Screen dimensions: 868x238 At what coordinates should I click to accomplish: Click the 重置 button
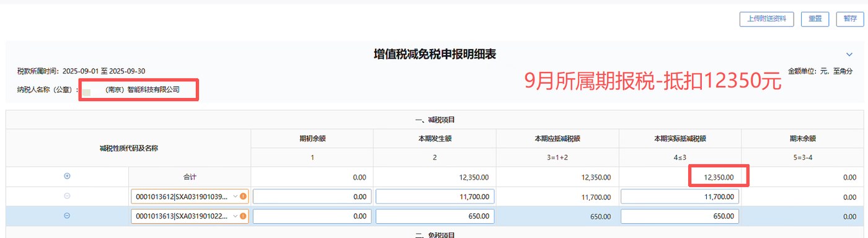(x=815, y=19)
